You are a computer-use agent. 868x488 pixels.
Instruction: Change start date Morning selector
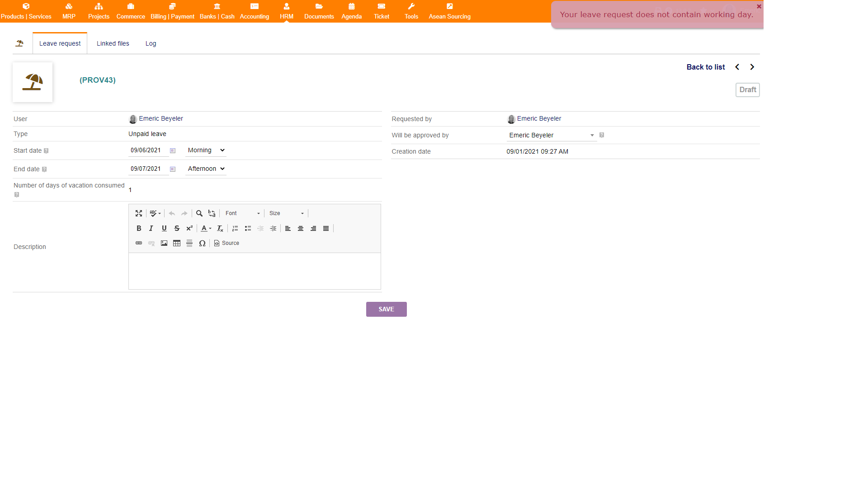tap(206, 150)
